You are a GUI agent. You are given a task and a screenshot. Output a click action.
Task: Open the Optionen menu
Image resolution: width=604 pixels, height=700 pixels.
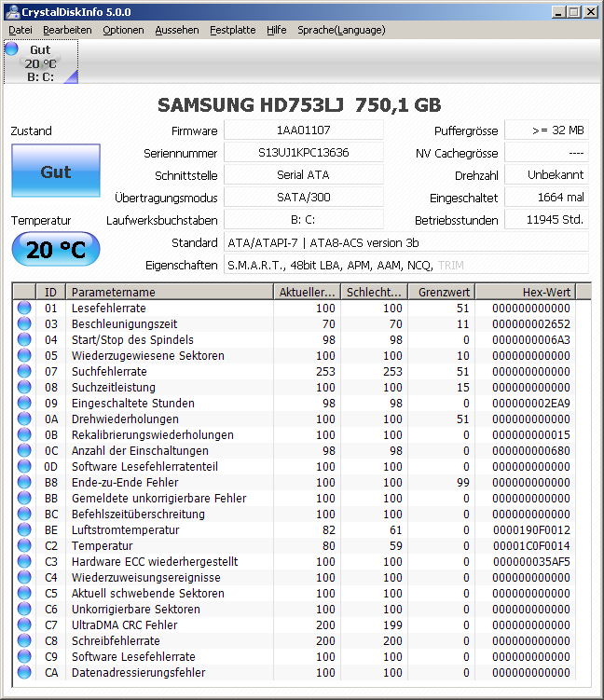123,30
